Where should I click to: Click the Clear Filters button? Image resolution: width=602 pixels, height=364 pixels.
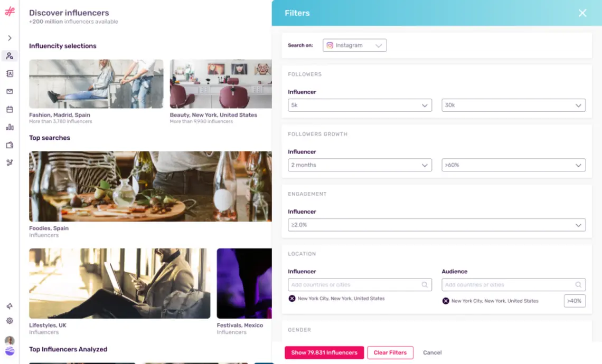(390, 352)
